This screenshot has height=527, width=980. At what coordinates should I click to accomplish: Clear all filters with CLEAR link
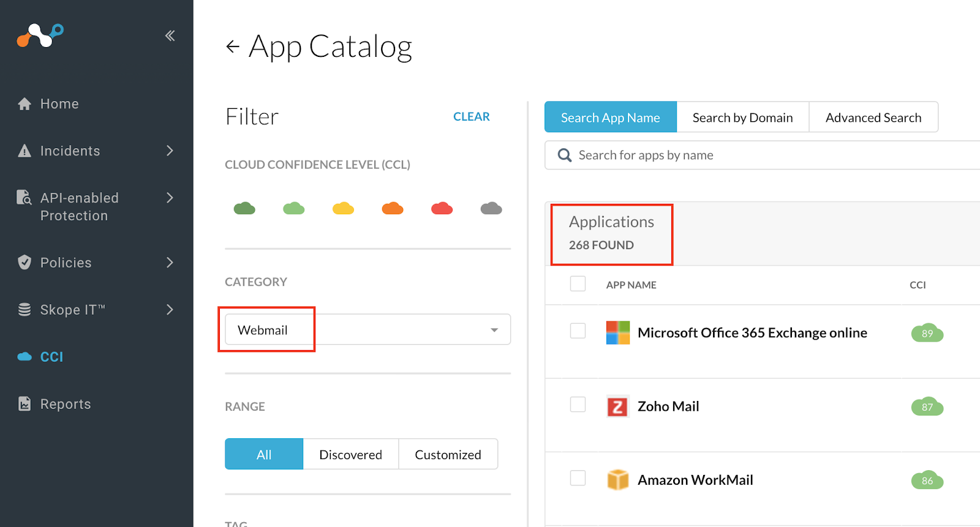[472, 116]
